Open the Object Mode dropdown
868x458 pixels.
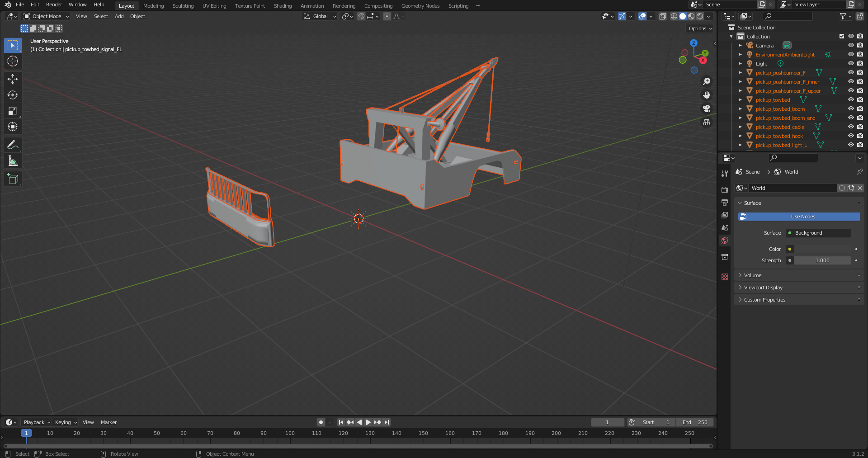[47, 16]
